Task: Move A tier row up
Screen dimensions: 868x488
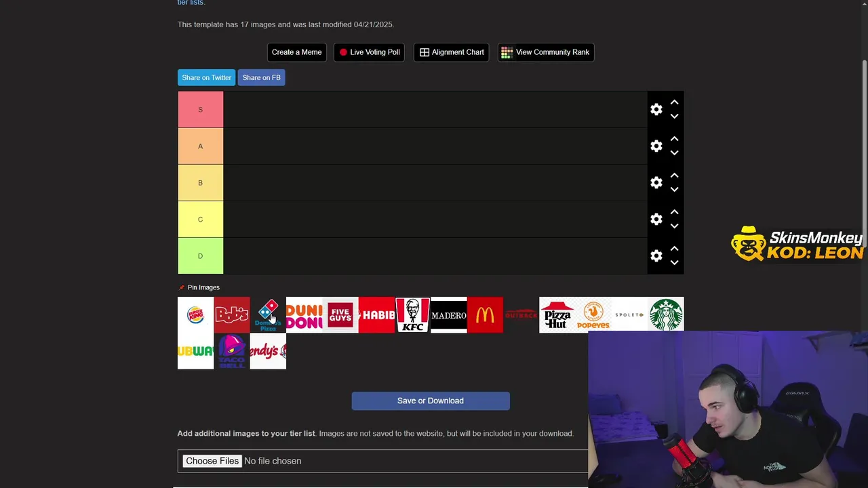Action: 674,139
